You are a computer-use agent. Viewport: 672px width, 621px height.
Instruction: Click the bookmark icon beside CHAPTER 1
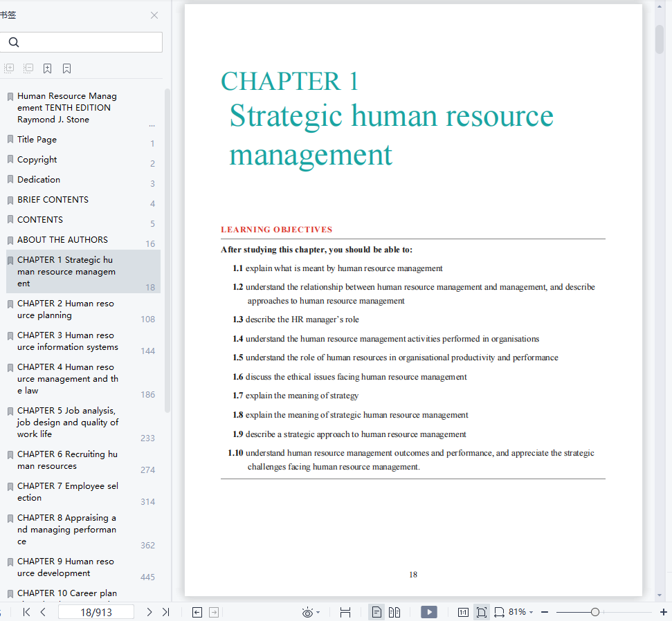10,261
